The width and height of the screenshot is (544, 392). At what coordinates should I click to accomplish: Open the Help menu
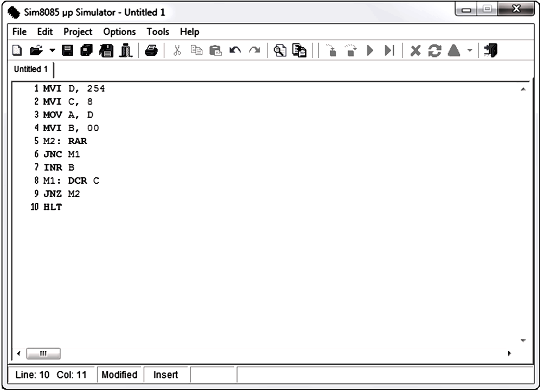[x=190, y=32]
